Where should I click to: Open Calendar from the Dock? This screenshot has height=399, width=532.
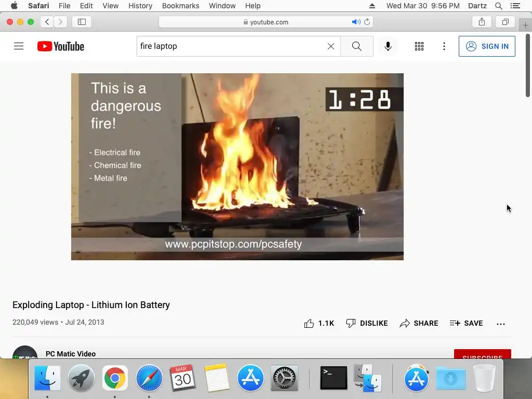(182, 378)
